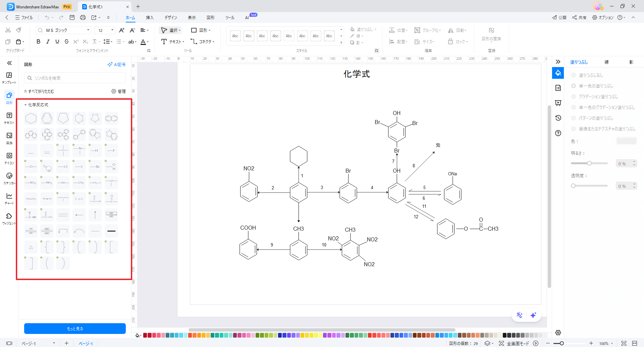This screenshot has width=644, height=347.
Task: Open the AI ribbon tab
Action: [247, 17]
